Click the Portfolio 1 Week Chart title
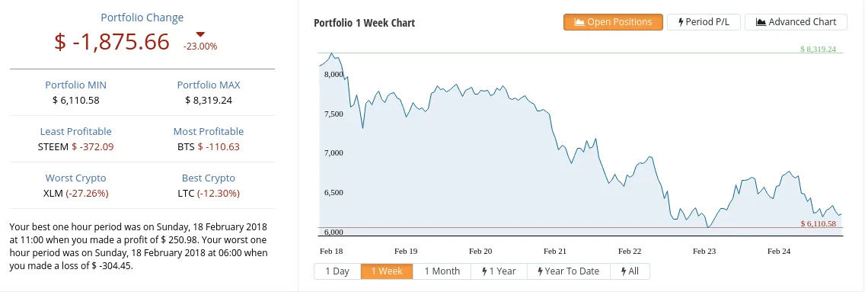 click(364, 23)
